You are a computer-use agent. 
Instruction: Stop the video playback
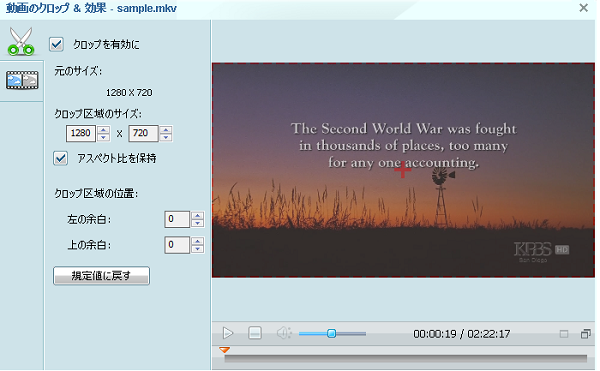[255, 333]
